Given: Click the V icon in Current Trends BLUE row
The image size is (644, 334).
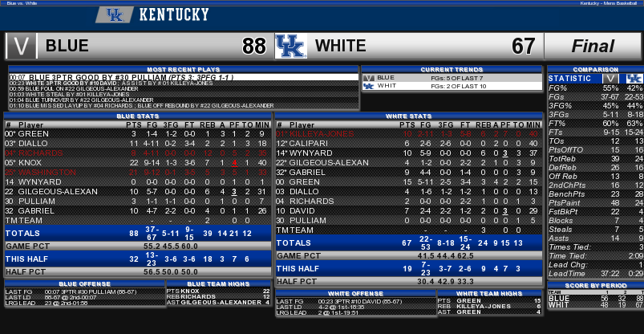Looking at the screenshot, I should tap(369, 78).
